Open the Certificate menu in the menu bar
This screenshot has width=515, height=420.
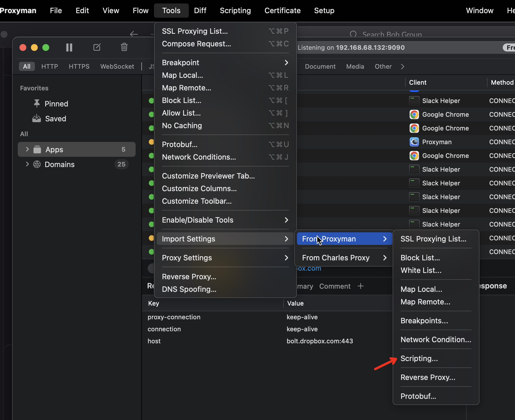click(282, 11)
